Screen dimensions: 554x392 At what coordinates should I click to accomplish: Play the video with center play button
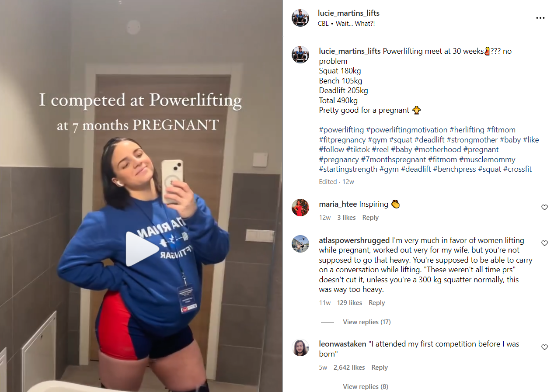(x=142, y=249)
